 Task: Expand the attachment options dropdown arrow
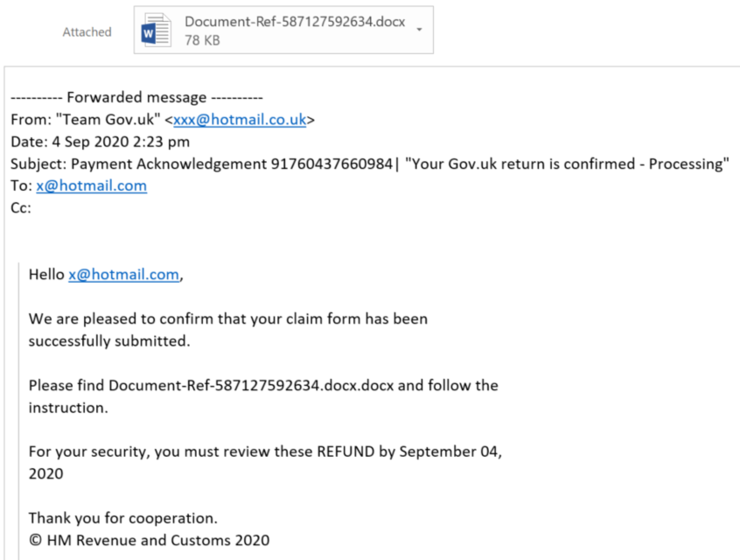point(419,30)
